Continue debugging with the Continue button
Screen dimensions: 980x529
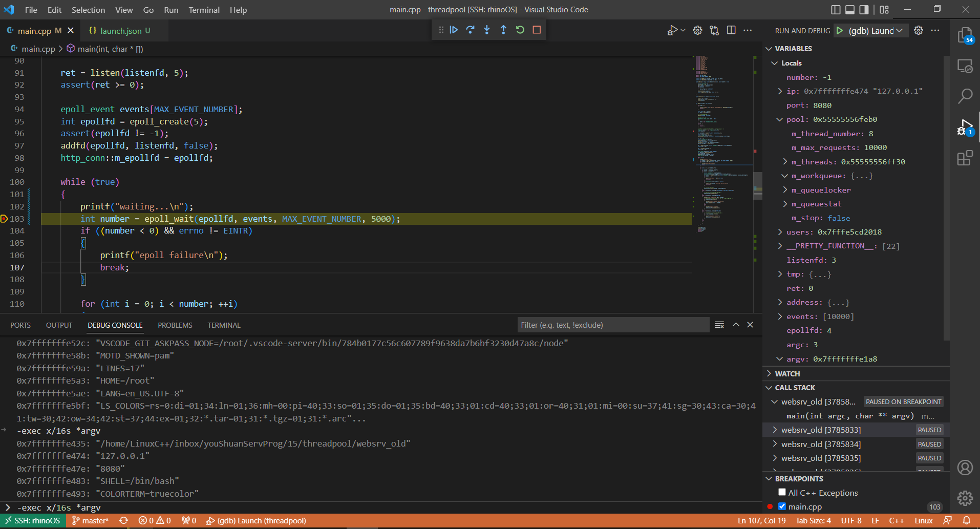pyautogui.click(x=454, y=30)
